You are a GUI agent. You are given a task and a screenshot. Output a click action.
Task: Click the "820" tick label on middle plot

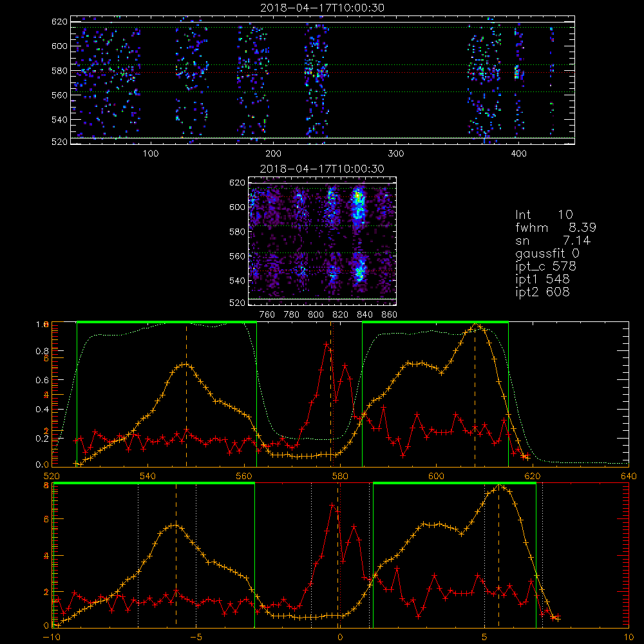coord(340,315)
